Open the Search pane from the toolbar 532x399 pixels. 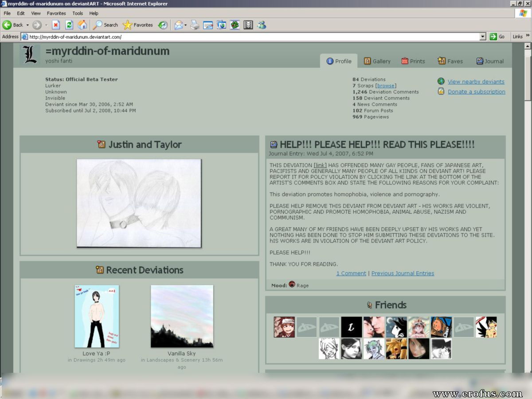click(105, 25)
